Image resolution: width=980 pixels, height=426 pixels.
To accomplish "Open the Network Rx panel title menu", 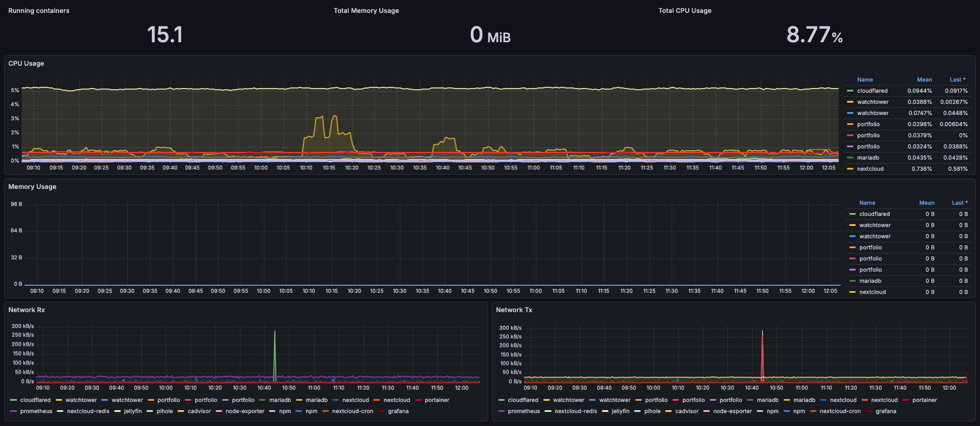I will [x=26, y=310].
